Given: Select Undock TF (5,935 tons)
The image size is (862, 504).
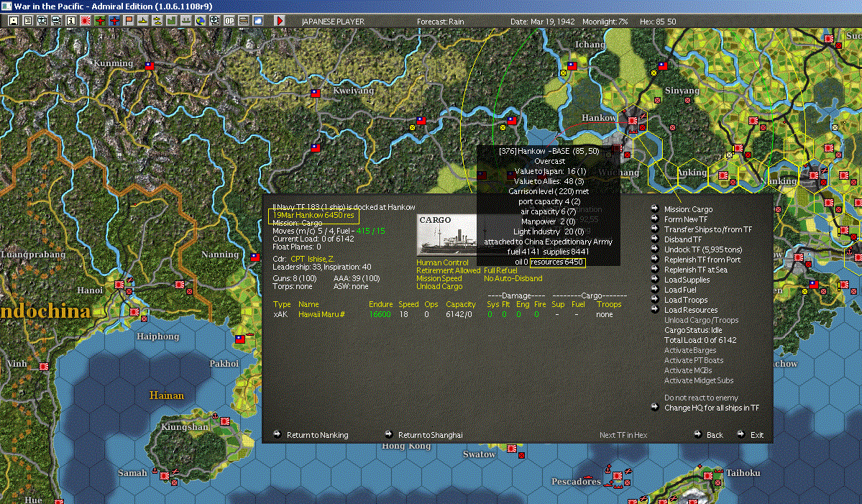Looking at the screenshot, I should (x=703, y=249).
